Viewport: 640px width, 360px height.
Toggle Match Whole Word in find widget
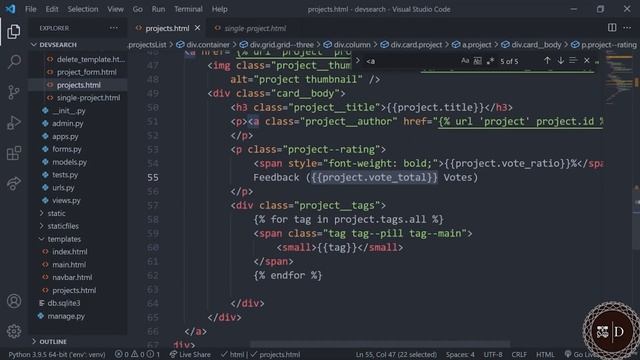point(478,61)
